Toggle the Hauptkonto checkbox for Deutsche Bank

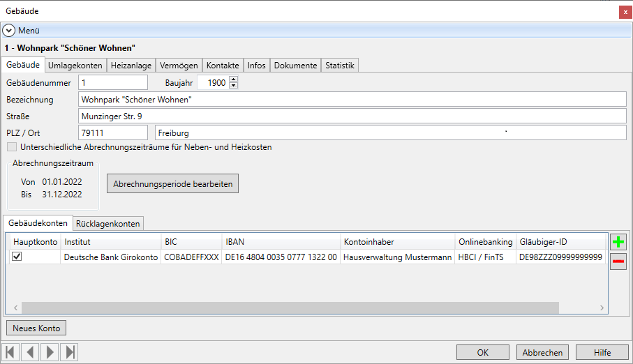[x=17, y=257]
